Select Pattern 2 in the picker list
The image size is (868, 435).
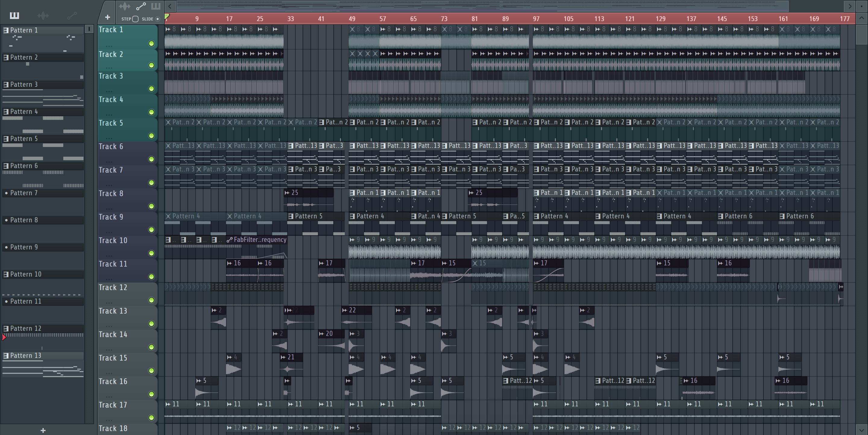[43, 58]
